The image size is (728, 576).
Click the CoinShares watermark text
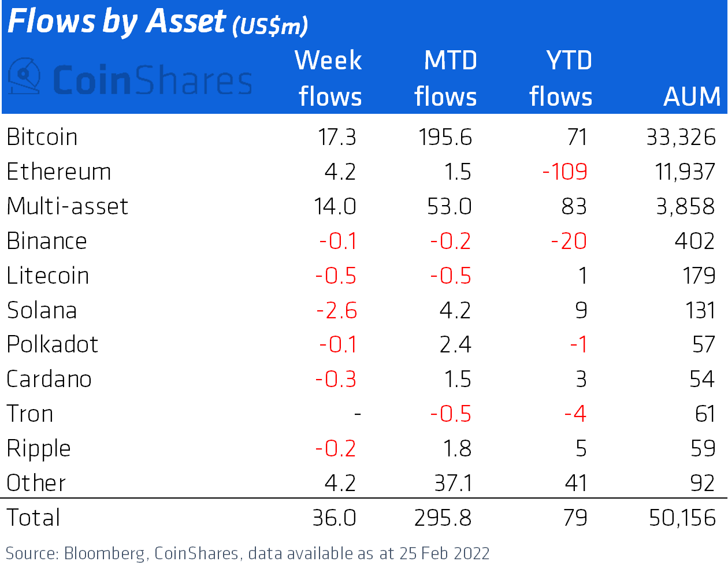tap(153, 80)
